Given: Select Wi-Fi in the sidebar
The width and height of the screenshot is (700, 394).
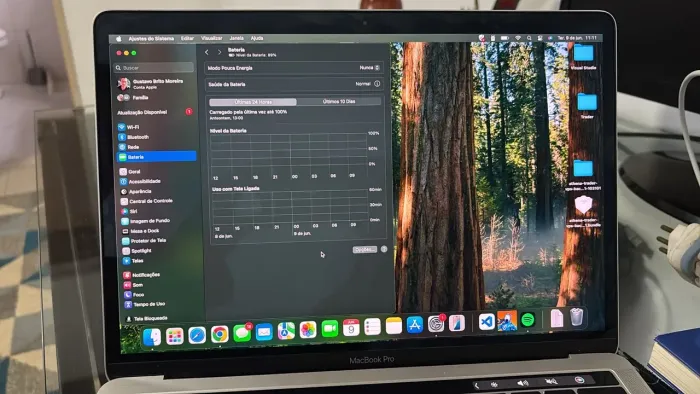Looking at the screenshot, I should [x=156, y=127].
